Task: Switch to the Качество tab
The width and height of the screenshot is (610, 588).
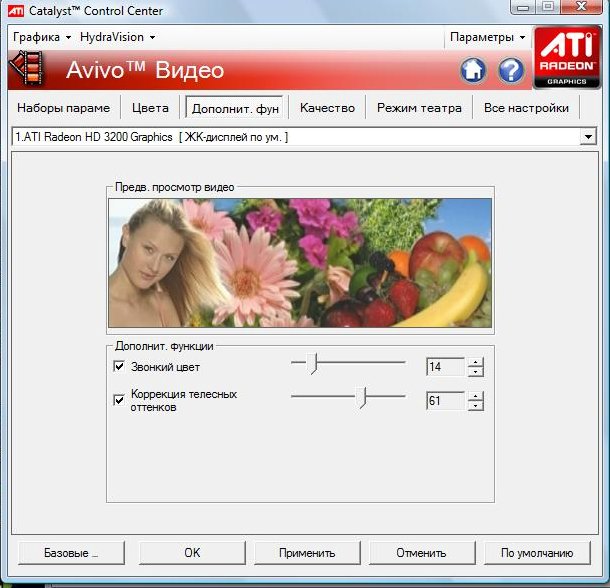Action: click(x=327, y=108)
